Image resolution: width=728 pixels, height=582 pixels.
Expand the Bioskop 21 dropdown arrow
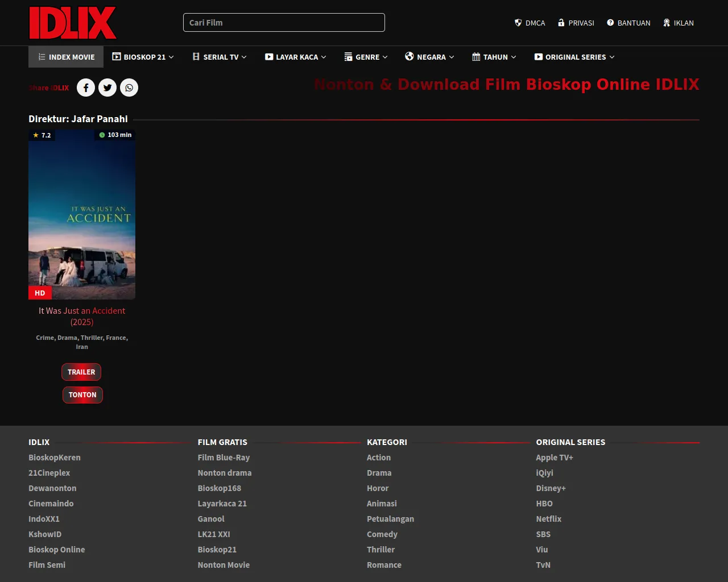point(171,57)
